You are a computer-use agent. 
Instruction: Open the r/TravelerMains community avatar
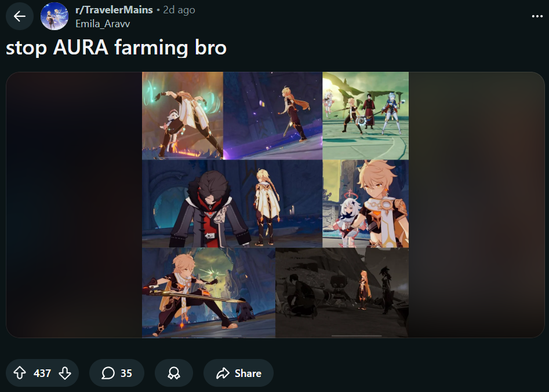point(54,16)
